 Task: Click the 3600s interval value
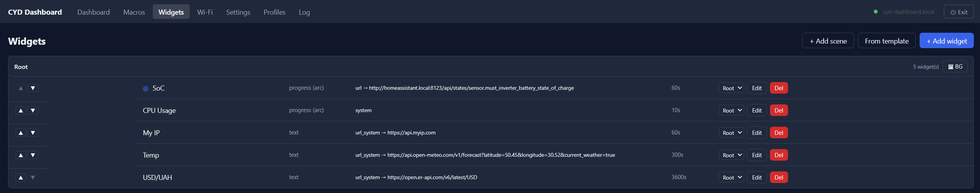click(679, 177)
